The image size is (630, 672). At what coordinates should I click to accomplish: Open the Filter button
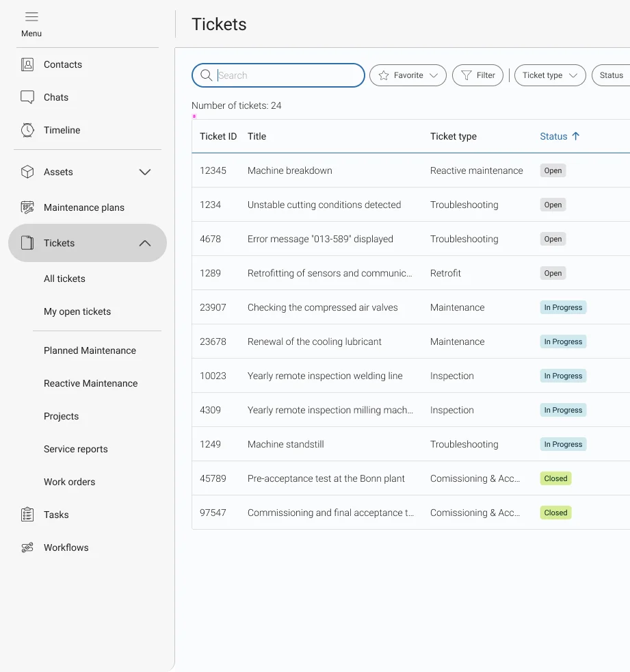coord(477,75)
